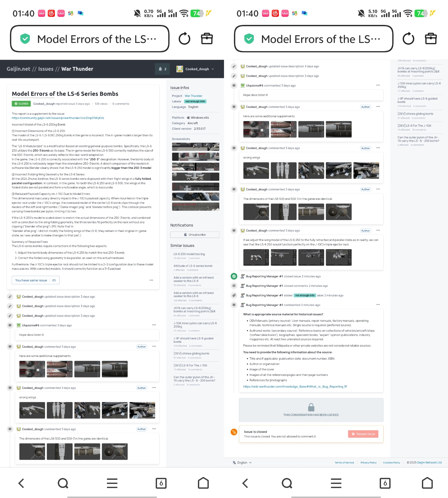Open more options under issue description
Viewport: 448px width, 498px height.
tap(151, 280)
